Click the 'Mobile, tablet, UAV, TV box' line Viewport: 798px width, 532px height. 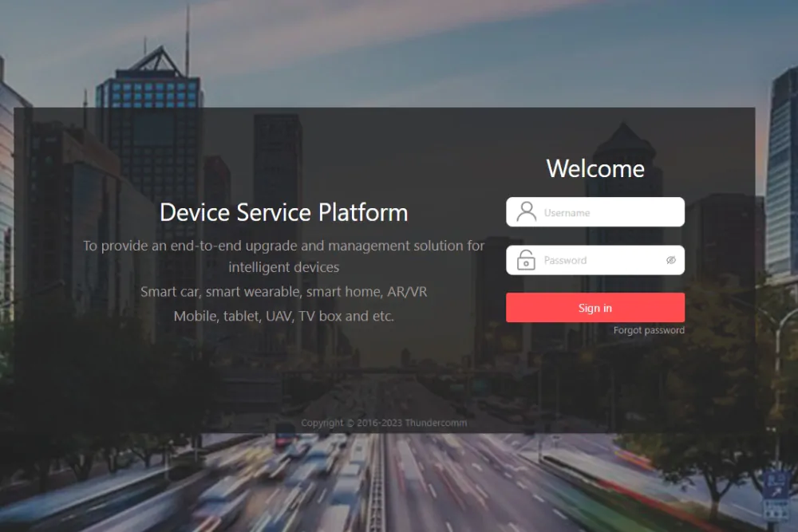(x=283, y=316)
